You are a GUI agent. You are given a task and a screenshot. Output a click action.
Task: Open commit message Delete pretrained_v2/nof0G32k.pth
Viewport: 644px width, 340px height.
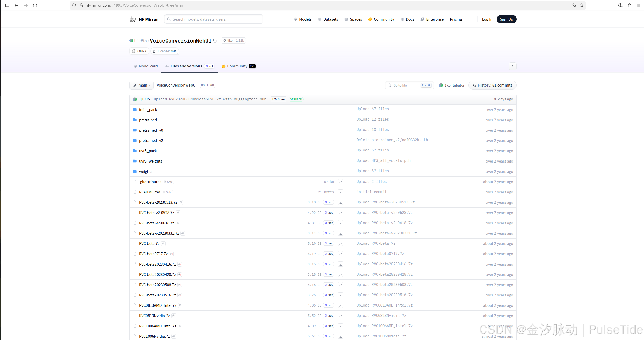point(392,140)
